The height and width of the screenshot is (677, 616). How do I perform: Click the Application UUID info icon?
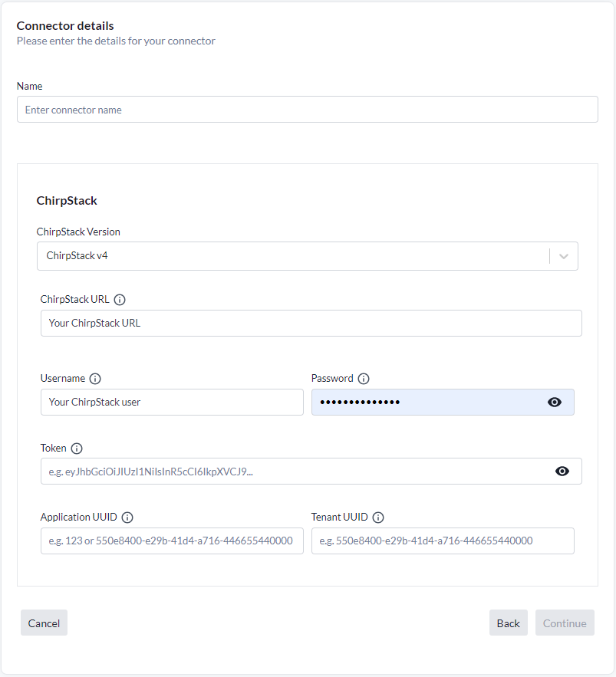(127, 518)
